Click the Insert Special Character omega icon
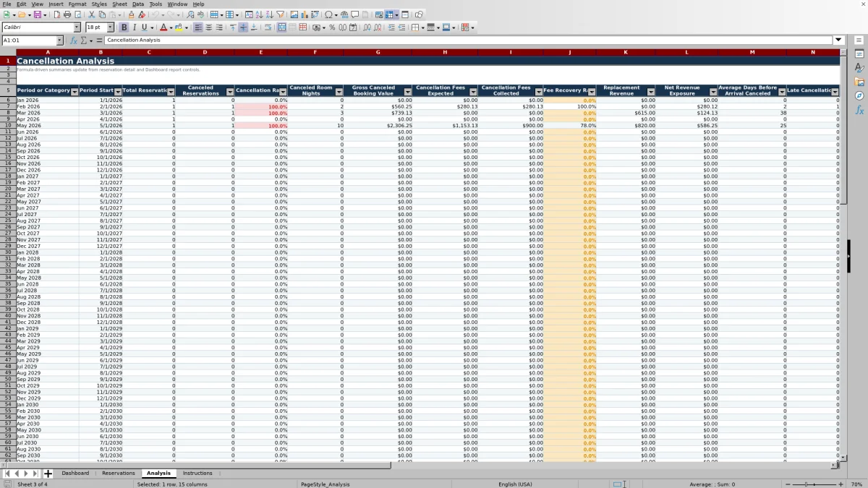The height and width of the screenshot is (488, 868). point(329,14)
